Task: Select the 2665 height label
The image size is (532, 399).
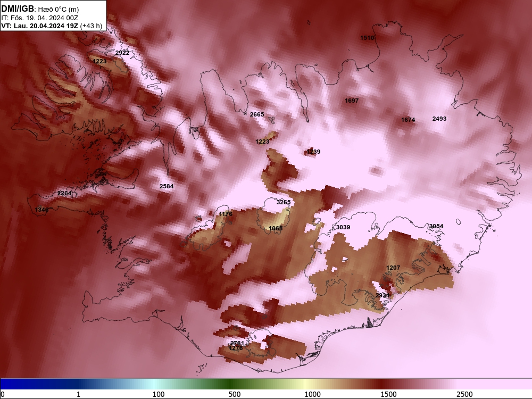Action: click(257, 115)
